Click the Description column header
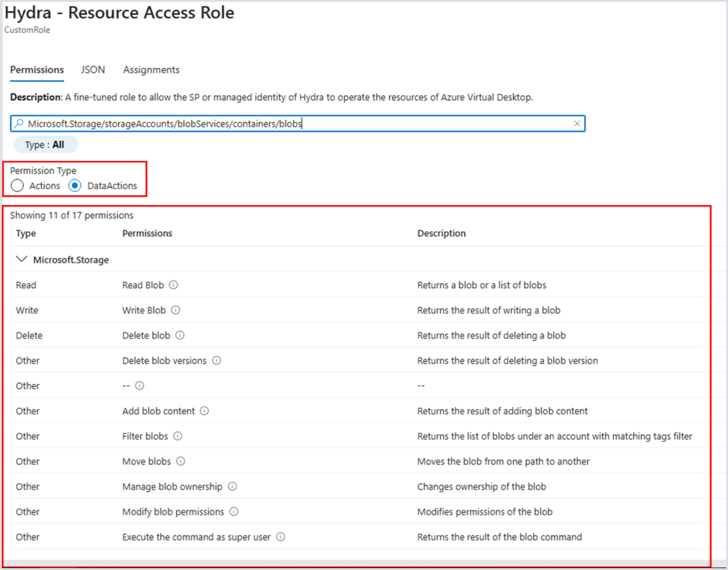The height and width of the screenshot is (570, 728). (442, 233)
